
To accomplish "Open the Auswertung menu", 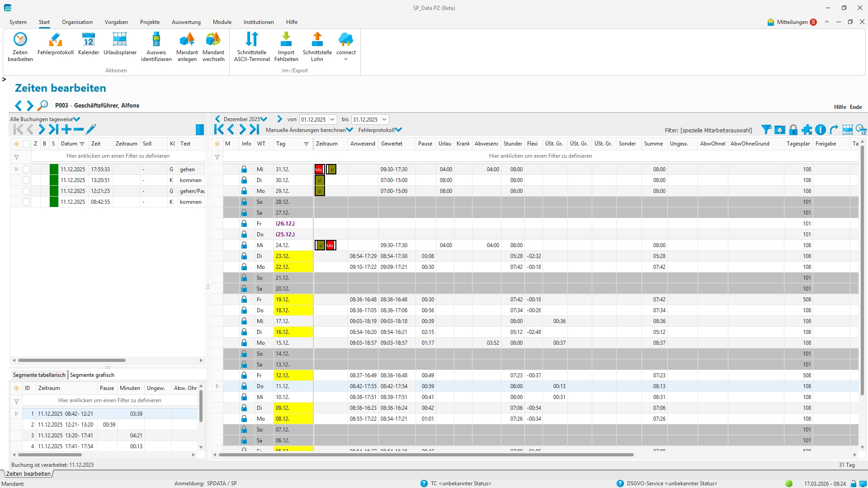I will click(186, 22).
